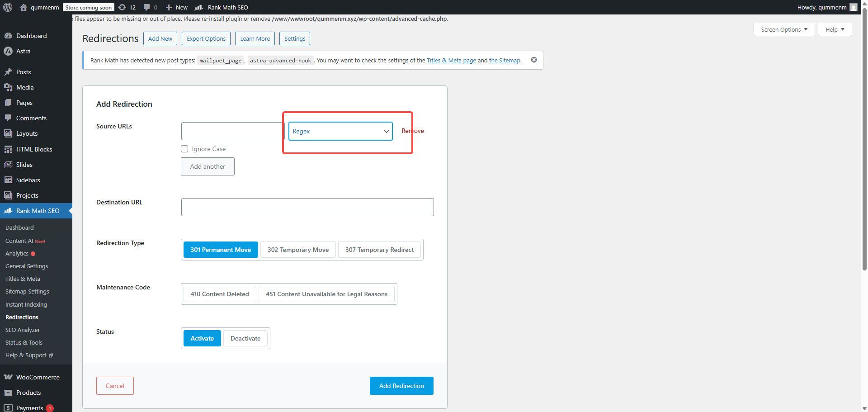Viewport: 868px width, 412px height.
Task: Open Instant Indexing submenu item
Action: click(x=26, y=305)
